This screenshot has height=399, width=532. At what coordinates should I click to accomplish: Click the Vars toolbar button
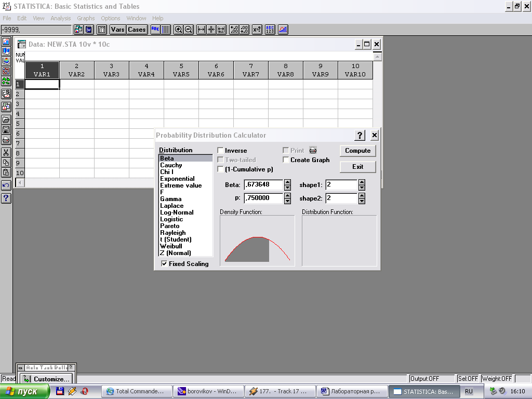pos(118,30)
